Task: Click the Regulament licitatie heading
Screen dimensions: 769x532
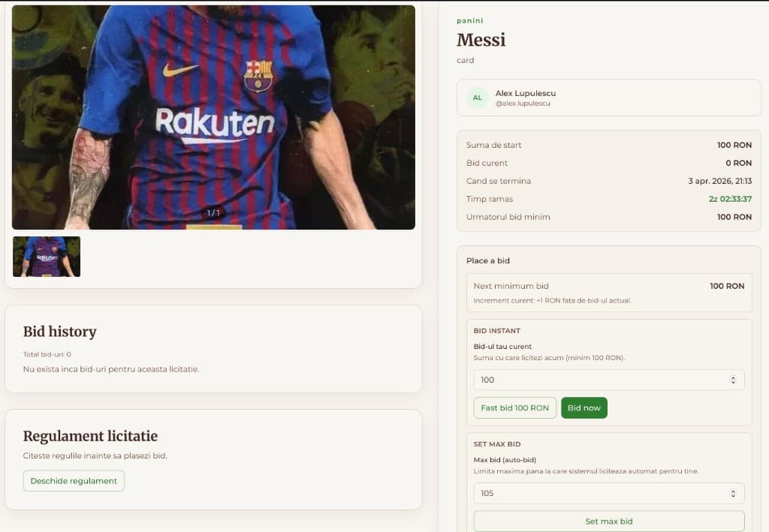Action: (90, 436)
